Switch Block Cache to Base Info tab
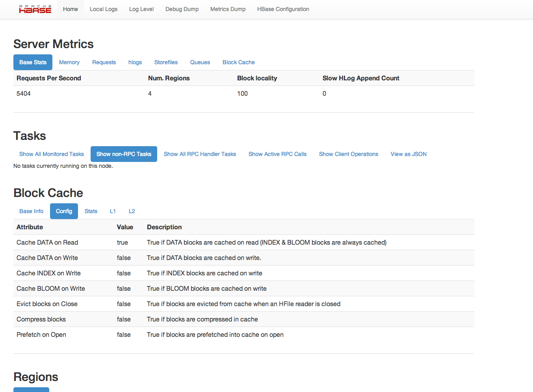The width and height of the screenshot is (533, 392). coord(32,211)
